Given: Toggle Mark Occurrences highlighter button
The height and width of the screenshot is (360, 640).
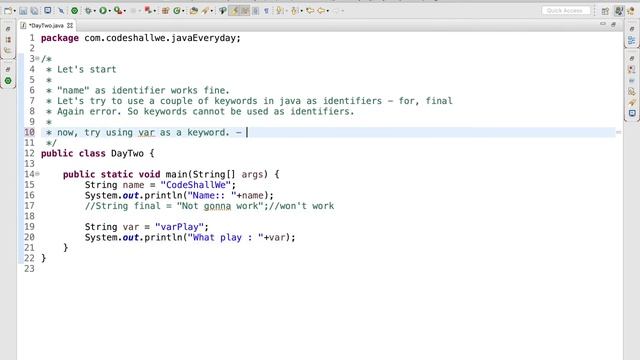Looking at the screenshot, I should point(234,11).
